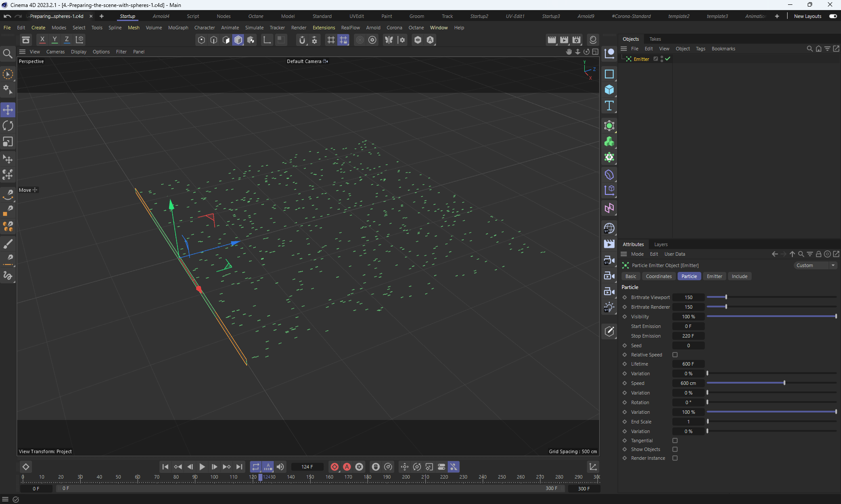The width and height of the screenshot is (841, 504).
Task: Open the MoGraph menu
Action: (x=178, y=28)
